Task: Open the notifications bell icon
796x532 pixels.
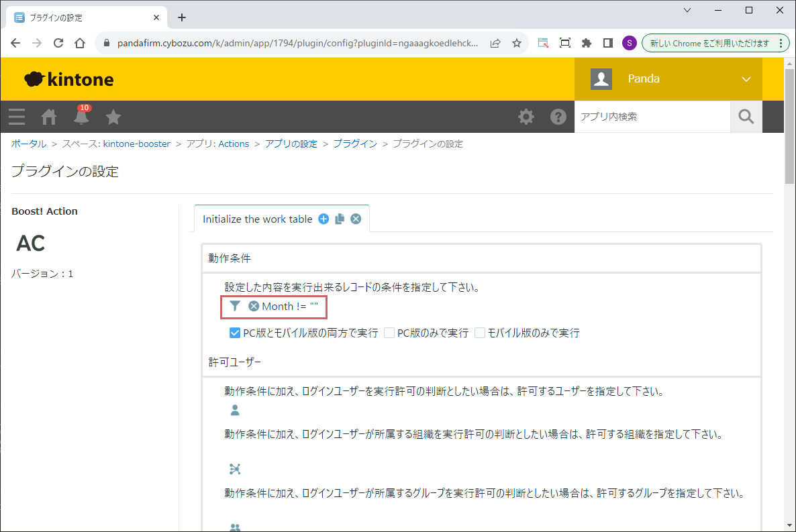Action: [81, 117]
